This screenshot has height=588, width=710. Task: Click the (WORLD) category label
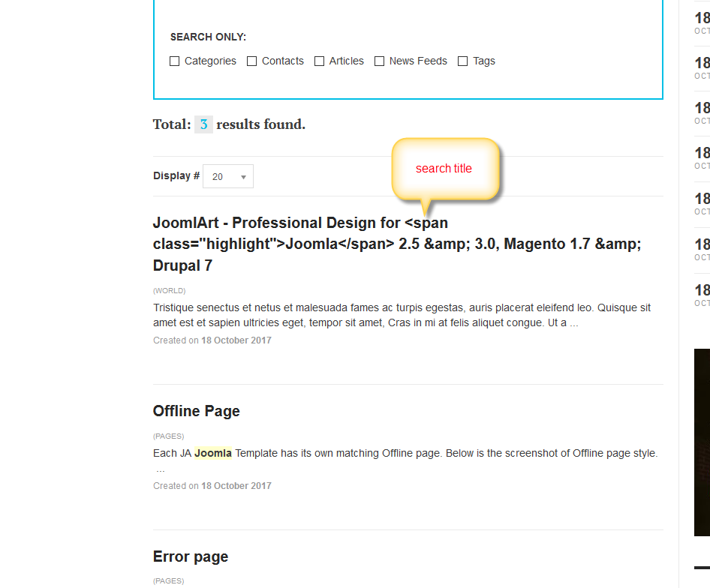tap(170, 291)
